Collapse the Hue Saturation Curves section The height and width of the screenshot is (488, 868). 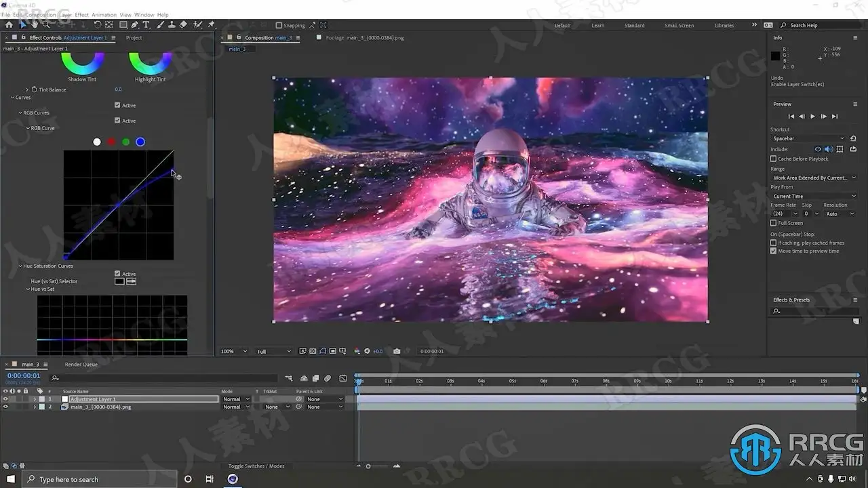tap(20, 266)
